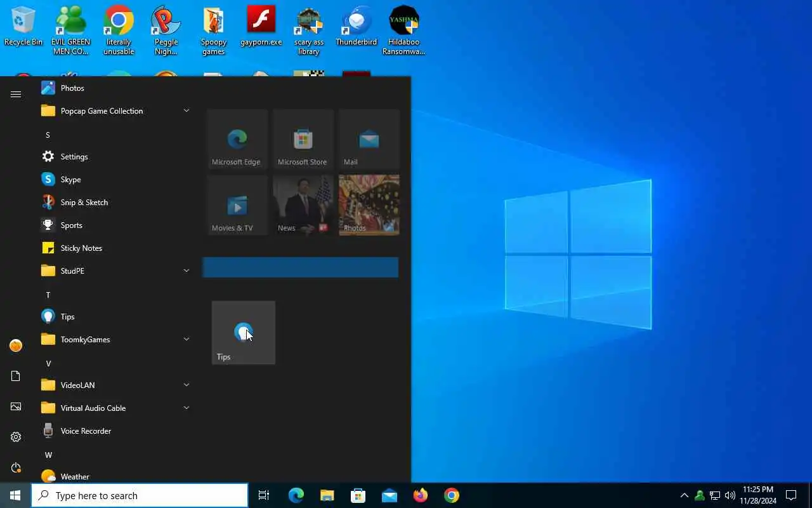Open File Explorer on the taskbar
Image resolution: width=812 pixels, height=508 pixels.
click(327, 495)
